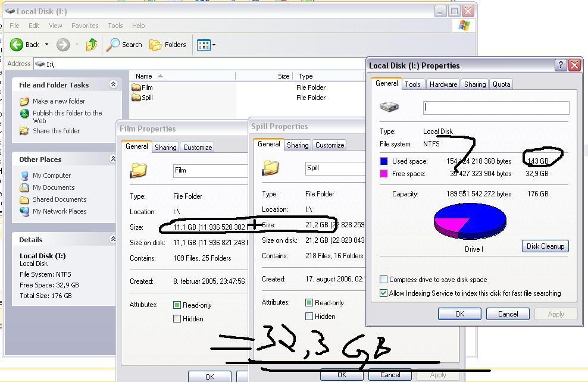Image resolution: width=588 pixels, height=382 pixels.
Task: Open Forward button history dropdown arrow
Action: tap(77, 45)
